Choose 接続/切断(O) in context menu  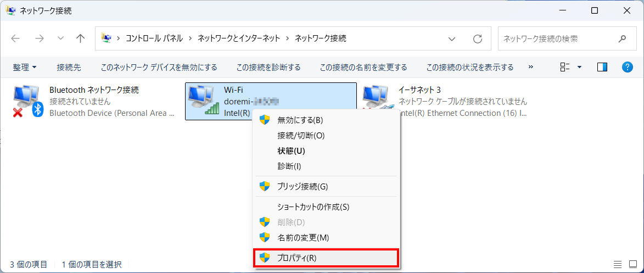click(326, 135)
